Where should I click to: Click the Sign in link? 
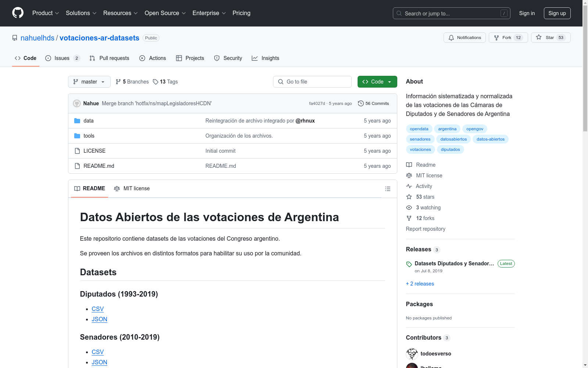527,13
